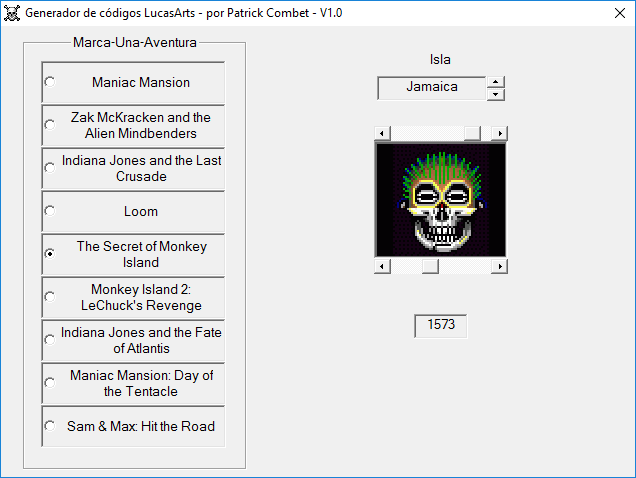Choose Monkey Island 2: LeChuck's Revenge
The height and width of the screenshot is (478, 636).
133,297
